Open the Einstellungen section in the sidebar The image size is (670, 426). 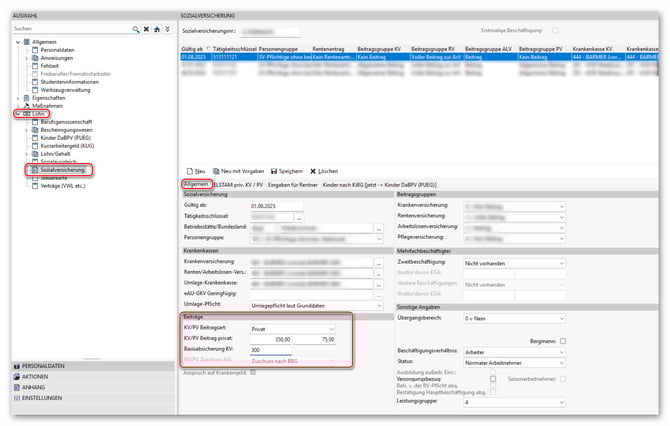[40, 397]
